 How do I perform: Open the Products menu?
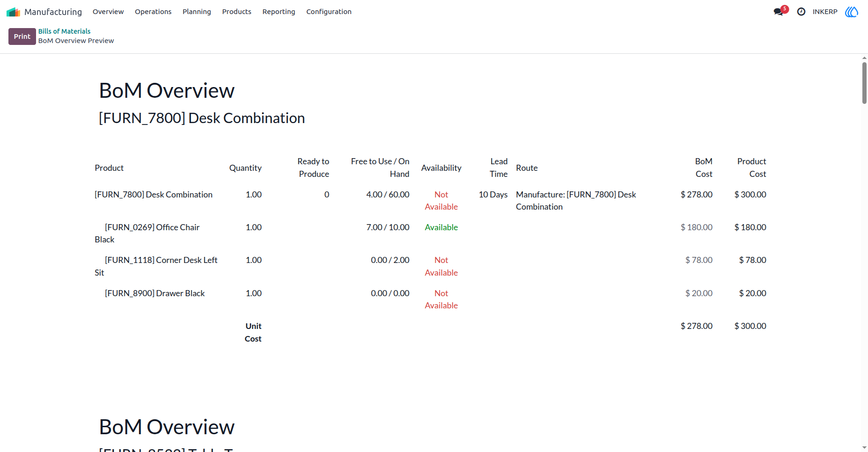coord(236,12)
